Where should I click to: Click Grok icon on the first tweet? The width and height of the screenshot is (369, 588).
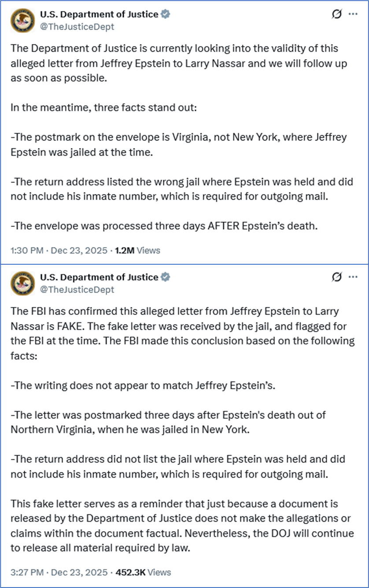click(x=336, y=14)
